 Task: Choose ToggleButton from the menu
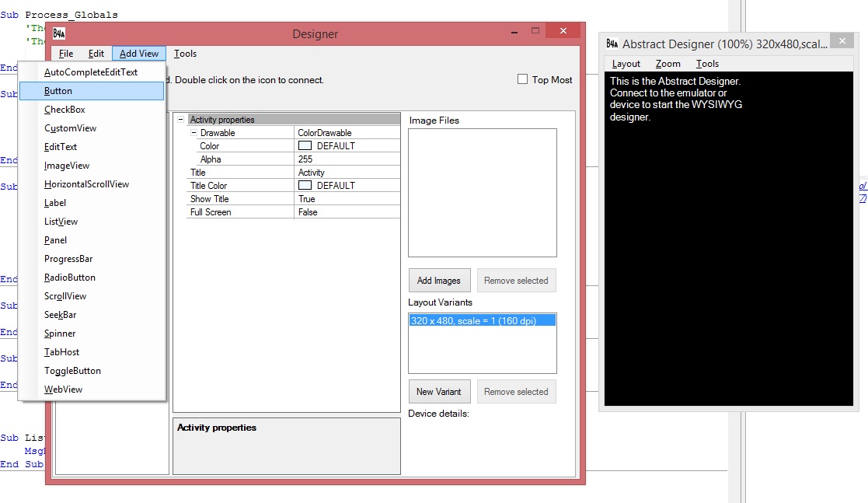pyautogui.click(x=92, y=371)
